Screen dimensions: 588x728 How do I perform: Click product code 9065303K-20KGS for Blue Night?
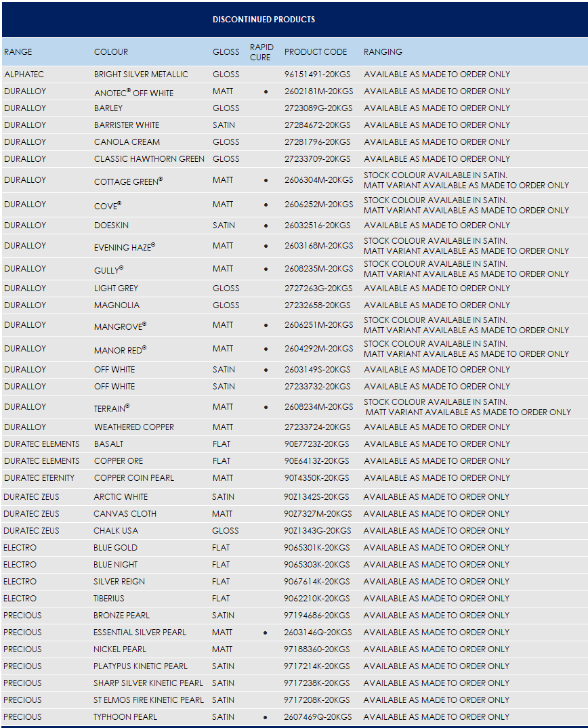(317, 565)
